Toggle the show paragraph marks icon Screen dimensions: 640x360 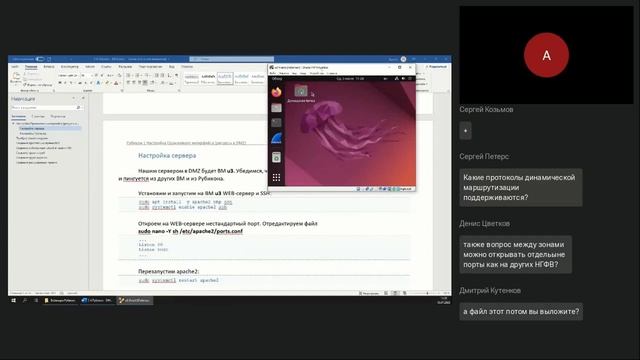(x=176, y=76)
